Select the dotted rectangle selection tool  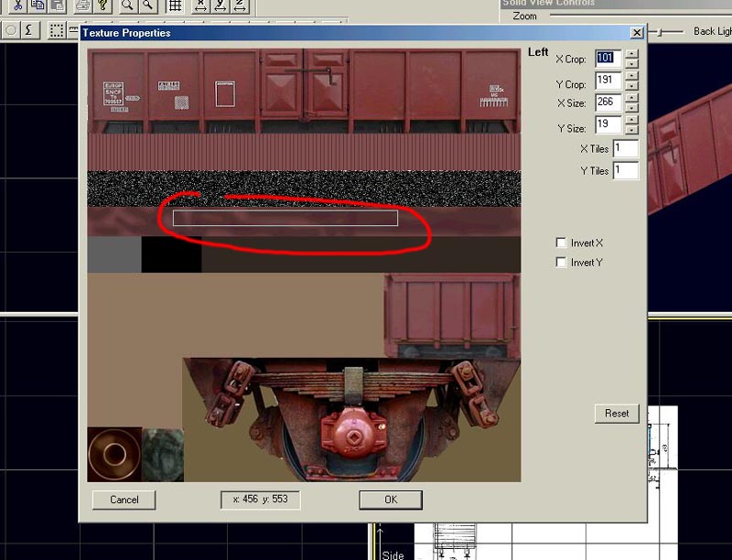pyautogui.click(x=57, y=29)
